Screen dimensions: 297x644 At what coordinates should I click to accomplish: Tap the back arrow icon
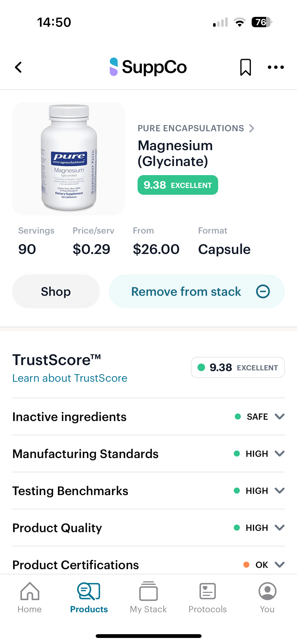pyautogui.click(x=18, y=67)
